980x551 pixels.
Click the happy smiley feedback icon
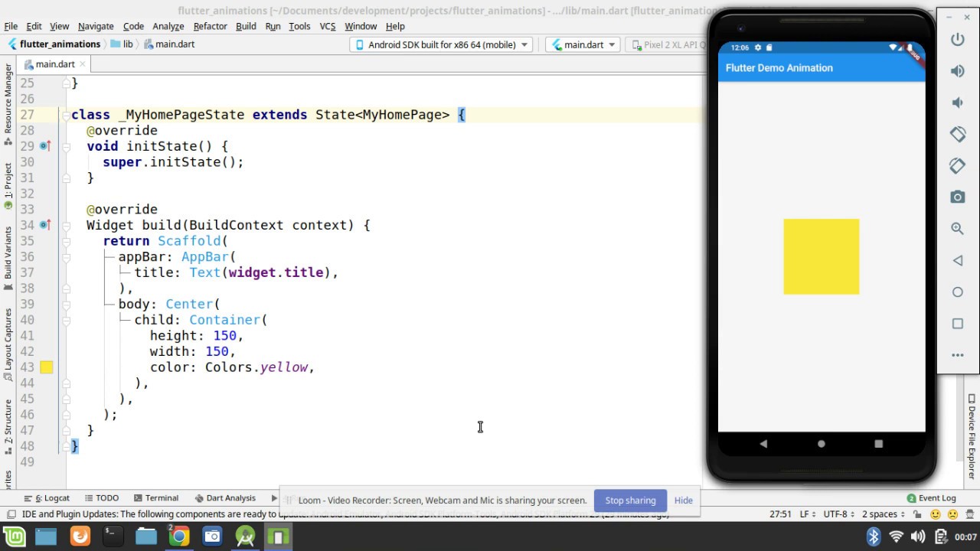(x=936, y=514)
